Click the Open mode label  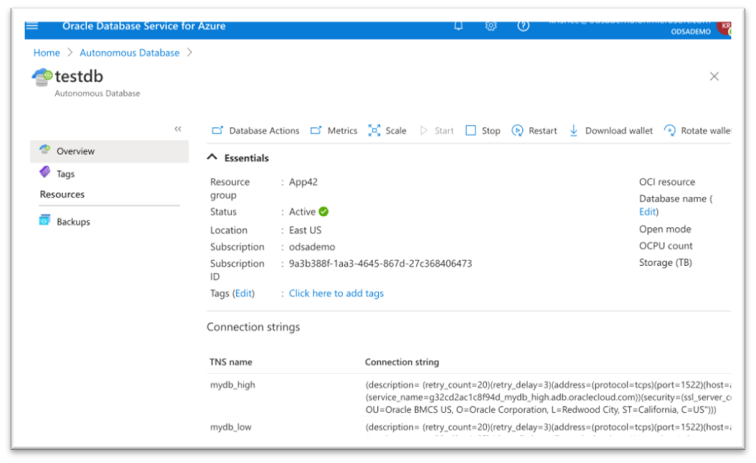[665, 229]
